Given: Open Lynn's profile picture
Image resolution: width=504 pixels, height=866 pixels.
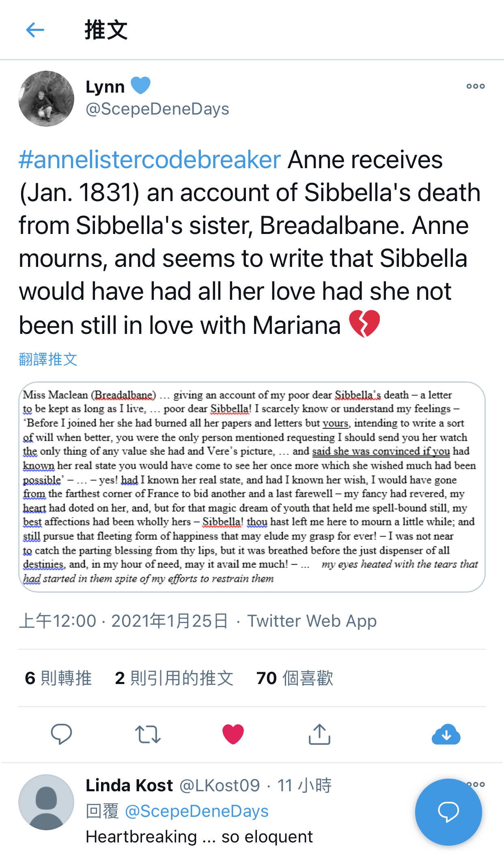Looking at the screenshot, I should click(x=46, y=99).
